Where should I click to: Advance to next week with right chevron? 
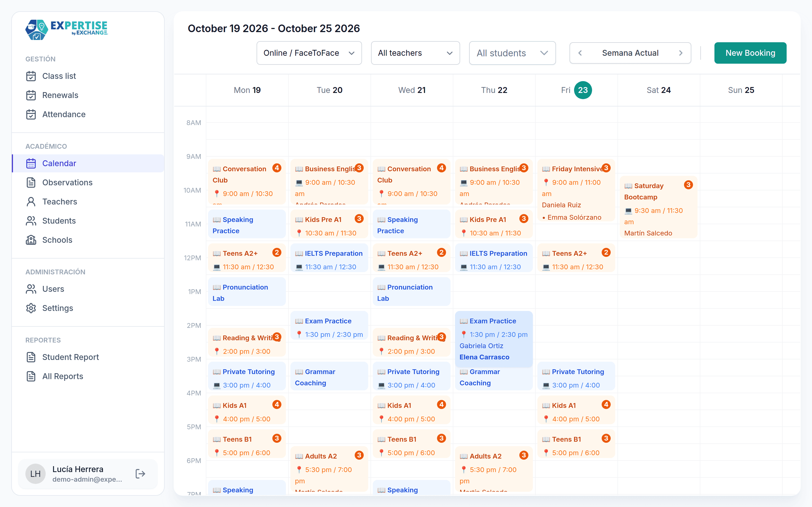(x=681, y=53)
